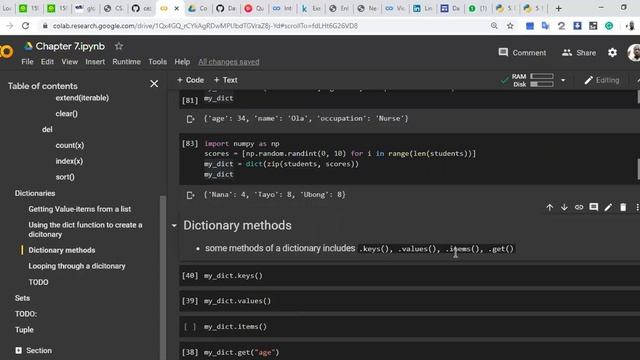The height and width of the screenshot is (360, 640).
Task: Click the Share button
Action: click(x=579, y=53)
